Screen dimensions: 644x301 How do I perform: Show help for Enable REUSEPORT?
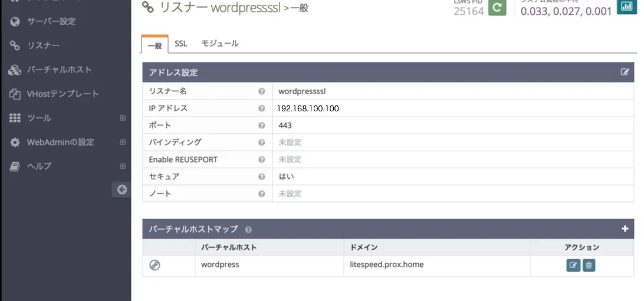click(262, 159)
